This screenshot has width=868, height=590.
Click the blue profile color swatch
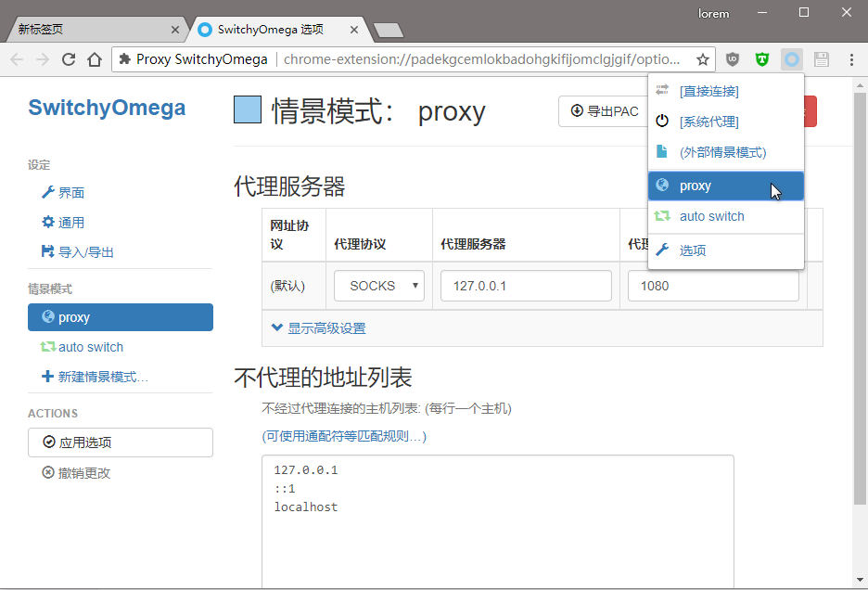coord(248,109)
